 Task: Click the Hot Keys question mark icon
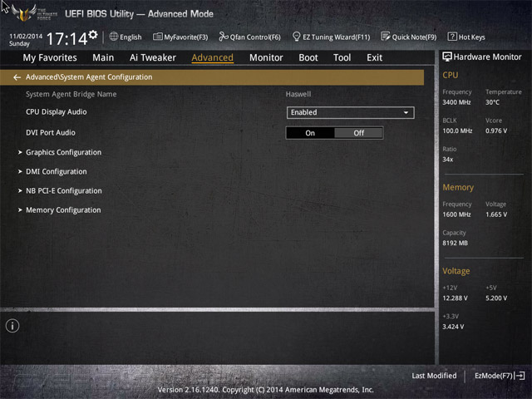(452, 37)
